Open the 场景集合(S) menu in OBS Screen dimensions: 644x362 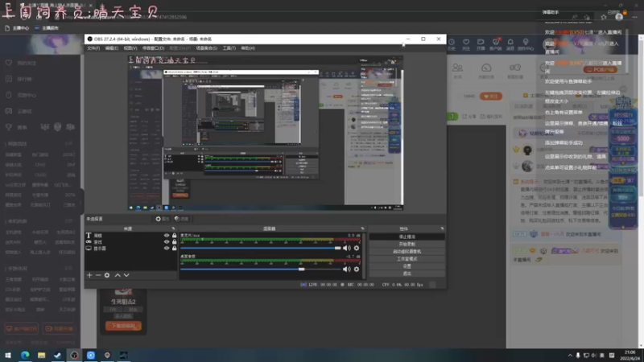pyautogui.click(x=207, y=48)
